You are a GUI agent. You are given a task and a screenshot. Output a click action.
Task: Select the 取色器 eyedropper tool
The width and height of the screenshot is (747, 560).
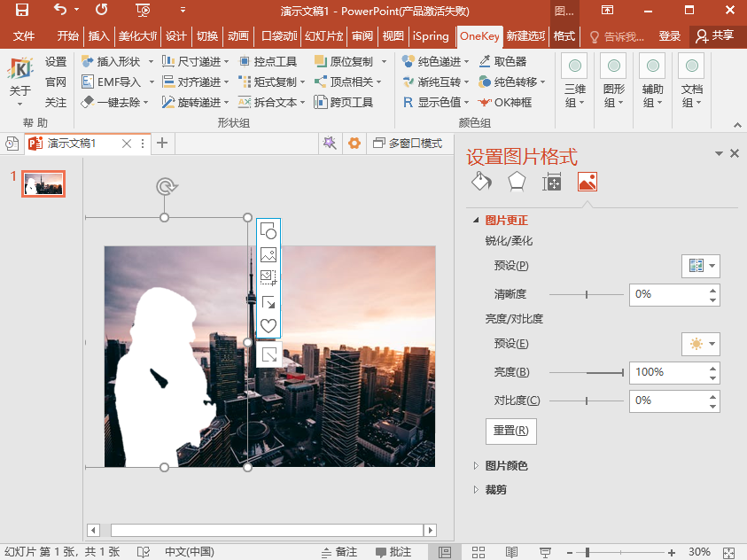[x=502, y=61]
